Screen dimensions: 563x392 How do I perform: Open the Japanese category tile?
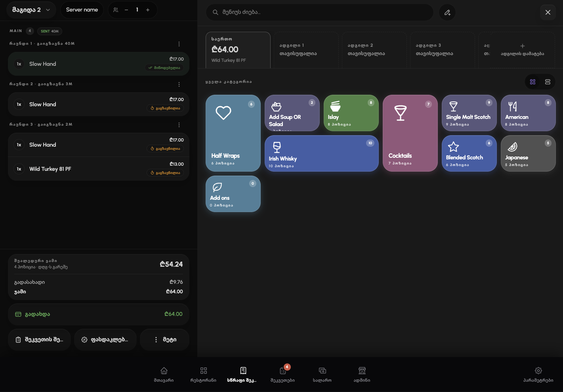(x=528, y=153)
